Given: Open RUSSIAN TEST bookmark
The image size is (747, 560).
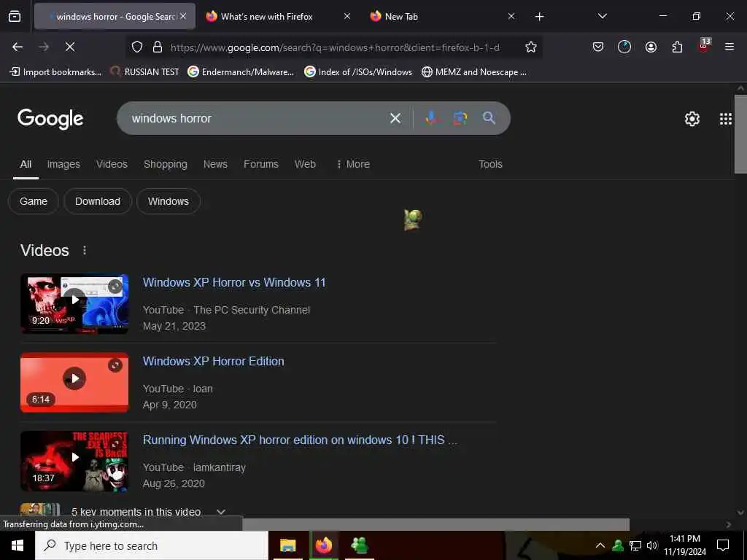Looking at the screenshot, I should point(145,72).
